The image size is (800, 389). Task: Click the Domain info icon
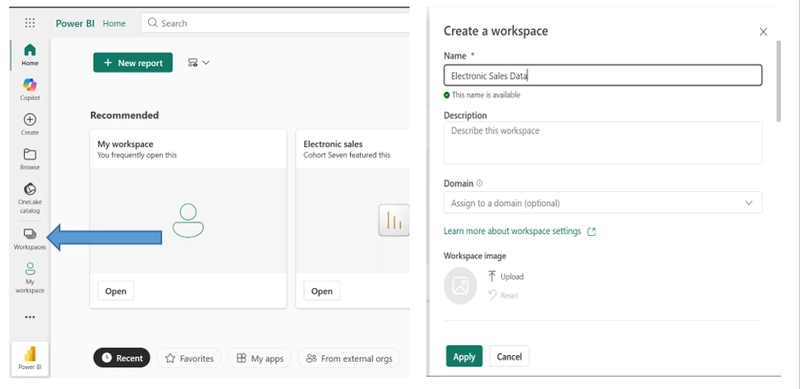pos(479,183)
